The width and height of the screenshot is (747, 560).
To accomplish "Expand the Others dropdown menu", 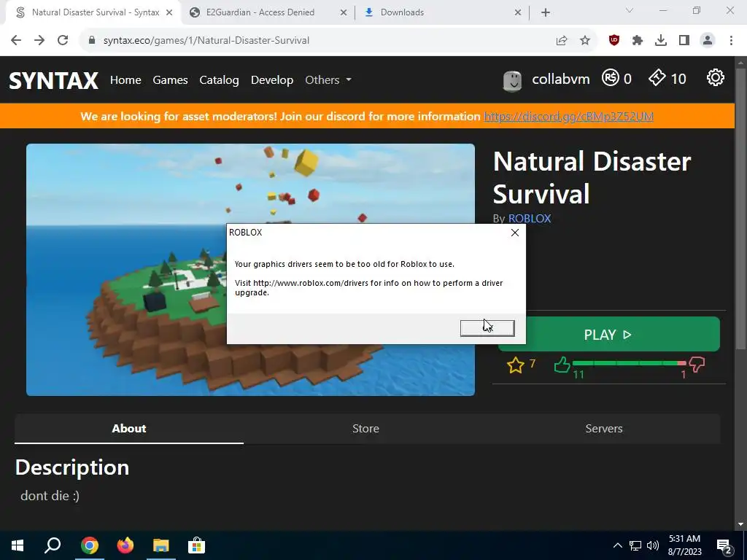I will pos(328,80).
